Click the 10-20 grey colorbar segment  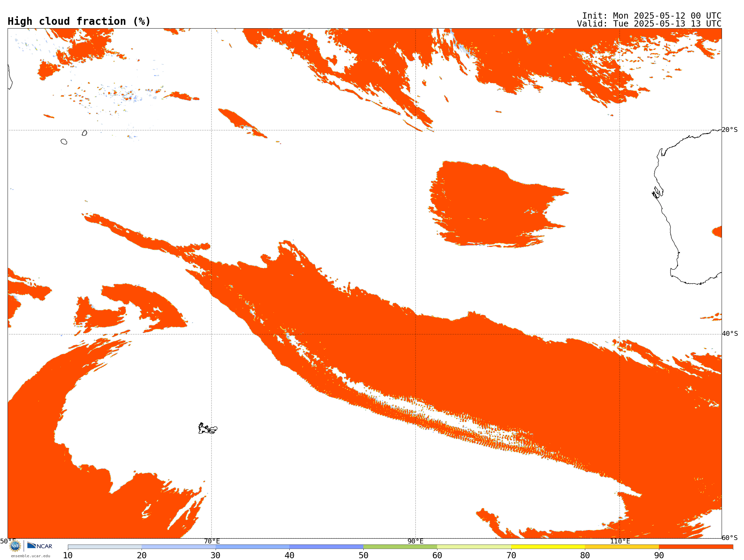(x=105, y=547)
